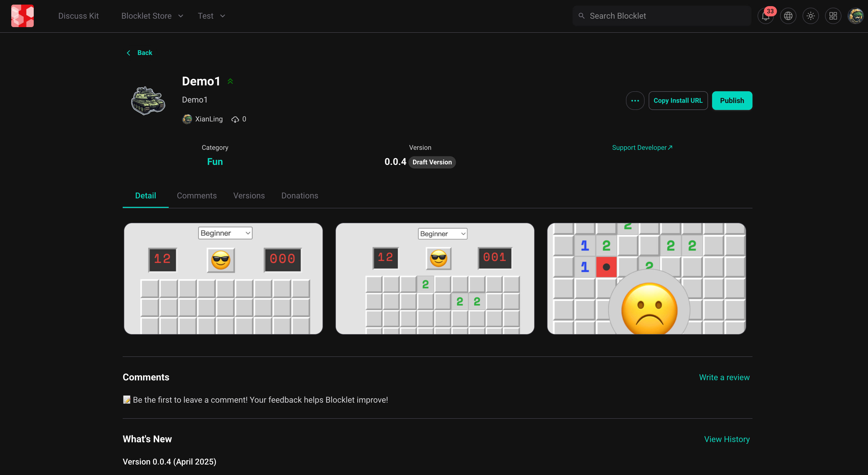Click the red Blocklet logo

pyautogui.click(x=22, y=16)
